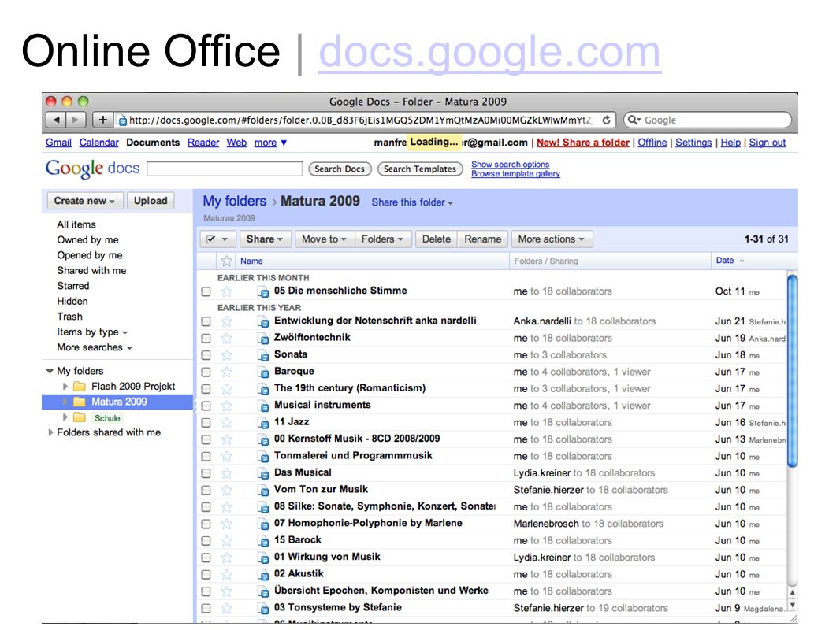Expand More searches in the sidebar
Image resolution: width=840 pixels, height=630 pixels.
tap(95, 347)
